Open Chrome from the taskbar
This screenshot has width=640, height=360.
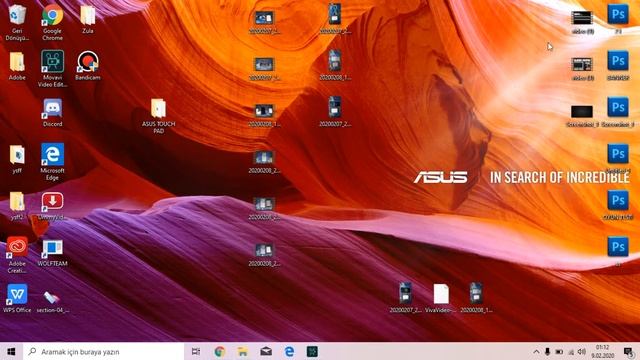pyautogui.click(x=220, y=351)
